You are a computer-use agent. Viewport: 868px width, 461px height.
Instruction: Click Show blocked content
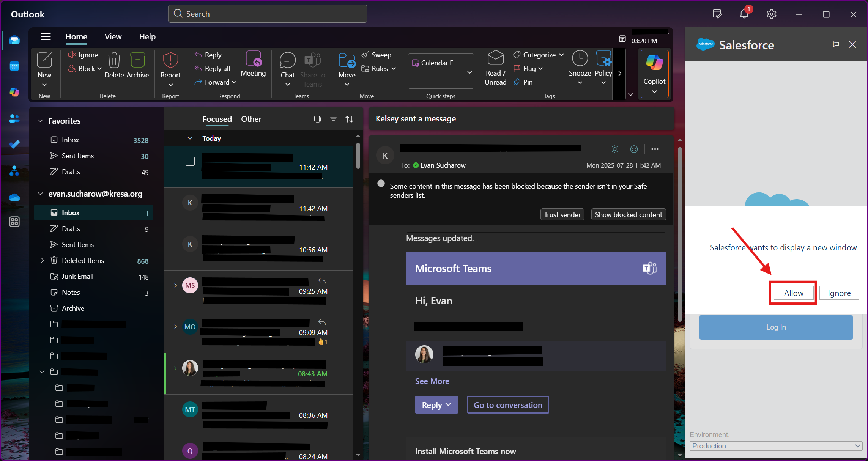click(x=629, y=215)
